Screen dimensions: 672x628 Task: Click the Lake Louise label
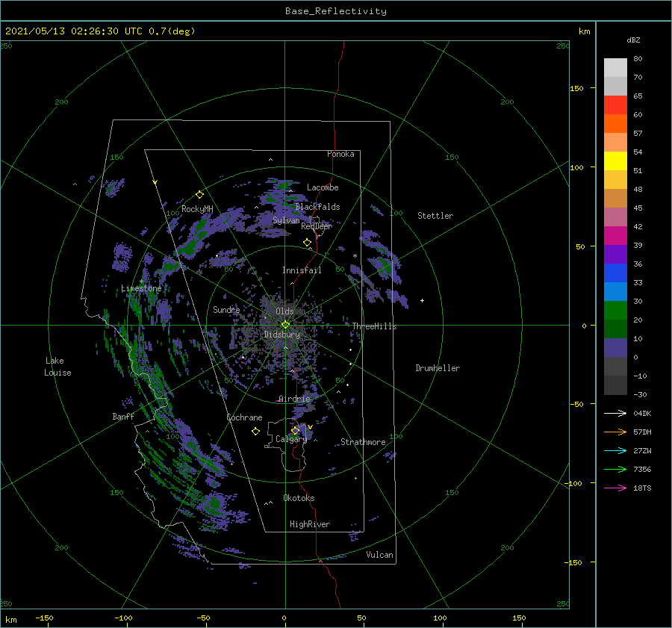57,367
